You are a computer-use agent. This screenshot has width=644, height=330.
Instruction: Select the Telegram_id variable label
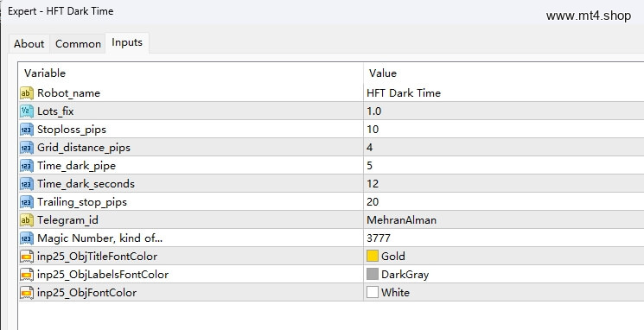[x=67, y=220]
